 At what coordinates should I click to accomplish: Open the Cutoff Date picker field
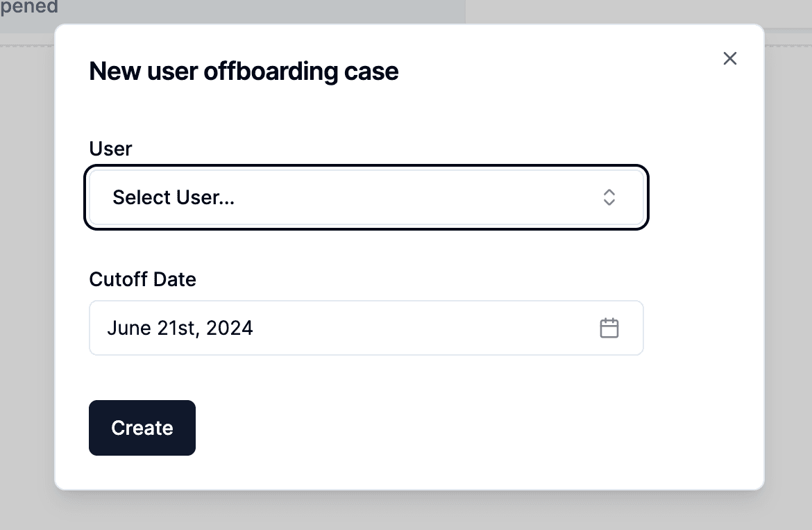pyautogui.click(x=366, y=328)
